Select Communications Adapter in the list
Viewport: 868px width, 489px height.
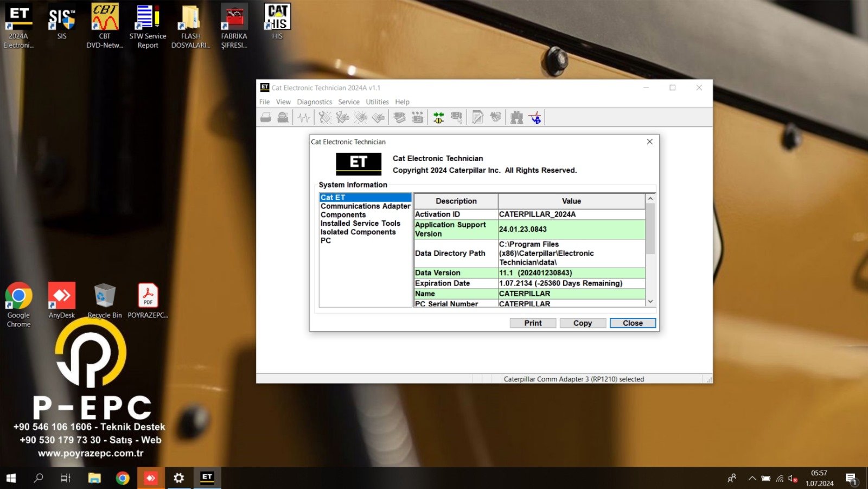pos(365,206)
